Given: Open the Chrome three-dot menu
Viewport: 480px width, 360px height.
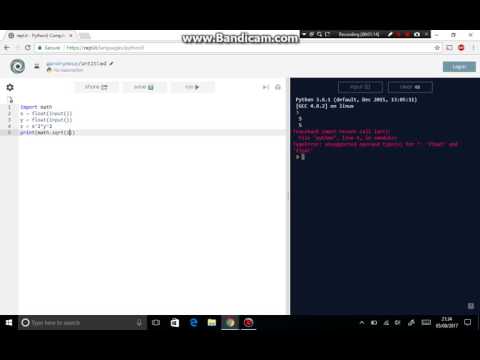Looking at the screenshot, I should [473, 48].
